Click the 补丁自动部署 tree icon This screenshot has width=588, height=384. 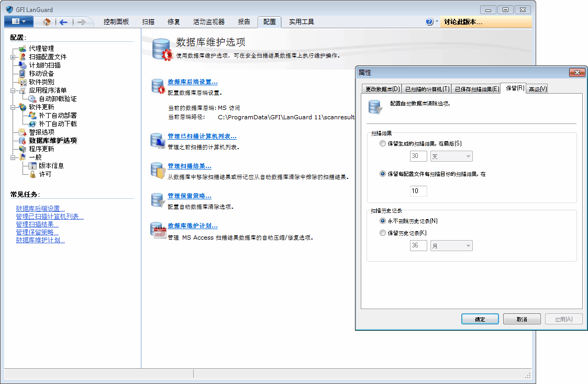tap(32, 116)
